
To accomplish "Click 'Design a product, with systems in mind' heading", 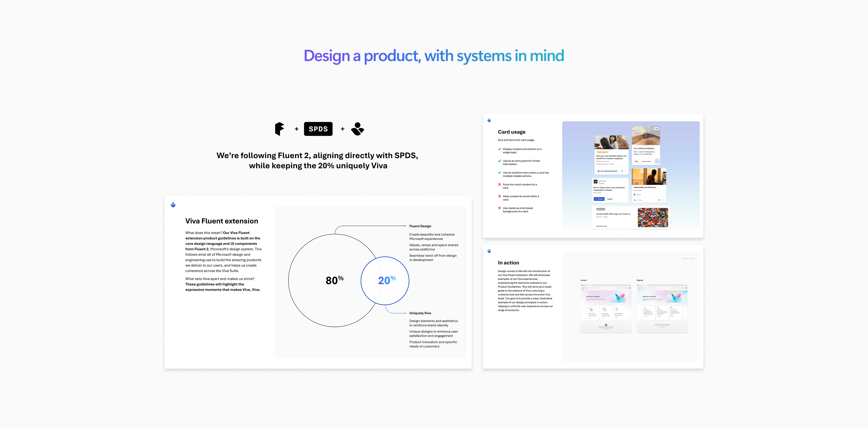I will (x=434, y=56).
